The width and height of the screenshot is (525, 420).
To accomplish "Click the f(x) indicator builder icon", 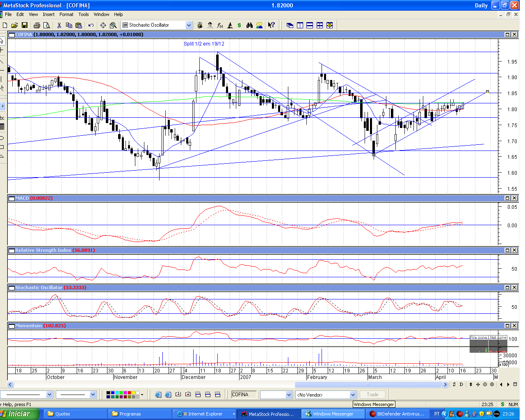I will click(220, 25).
